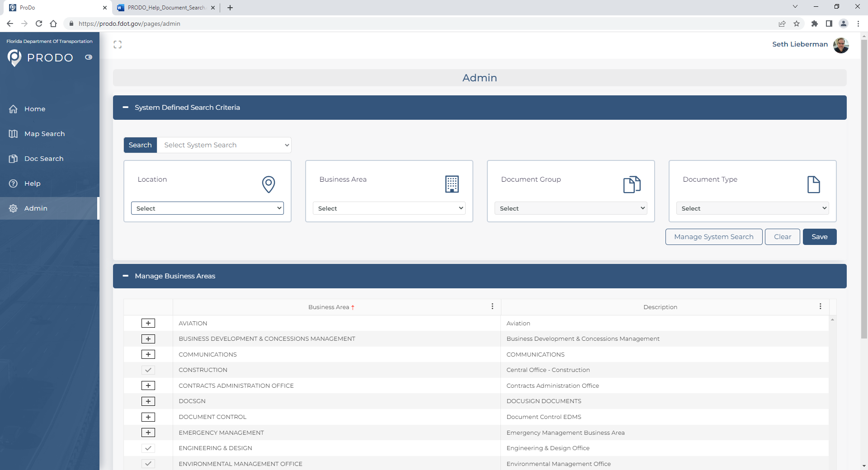The width and height of the screenshot is (868, 470).
Task: Open Doc Search in the sidebar
Action: click(x=44, y=159)
